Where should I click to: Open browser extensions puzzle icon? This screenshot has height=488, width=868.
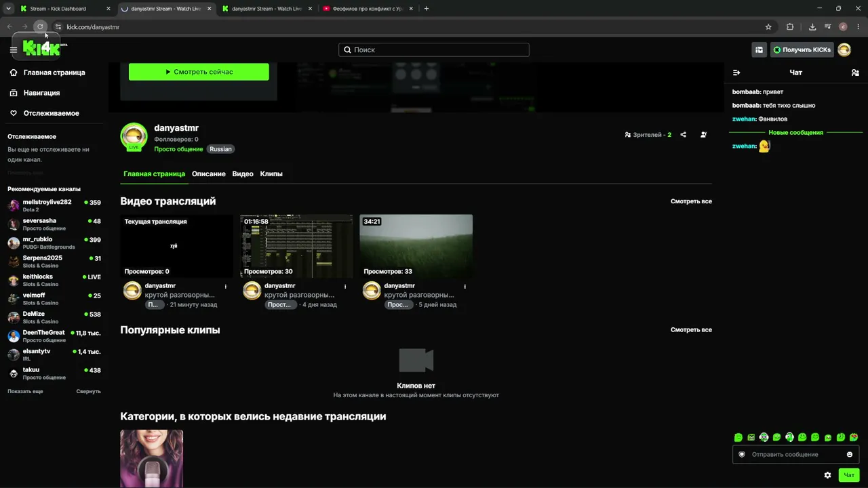tap(790, 27)
